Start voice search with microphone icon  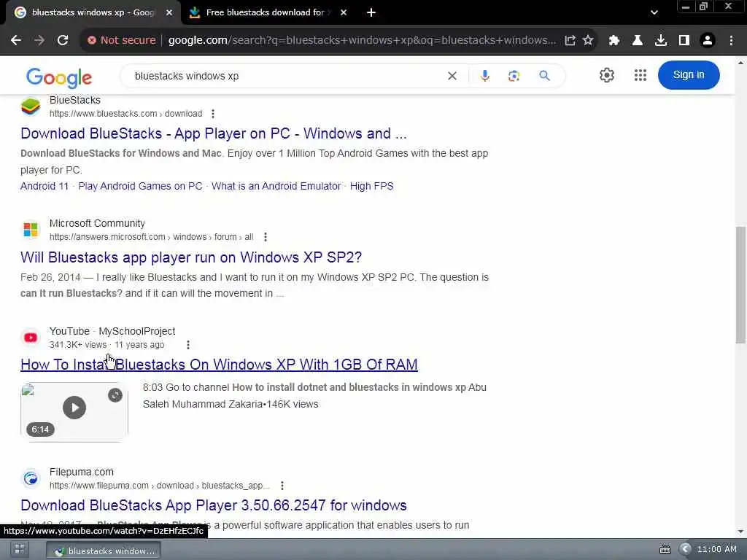[485, 76]
